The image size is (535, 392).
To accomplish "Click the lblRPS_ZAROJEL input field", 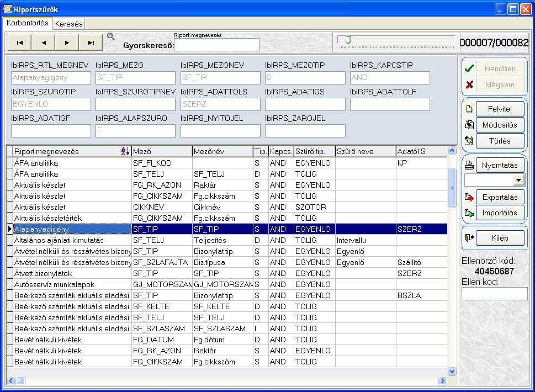I will (305, 131).
